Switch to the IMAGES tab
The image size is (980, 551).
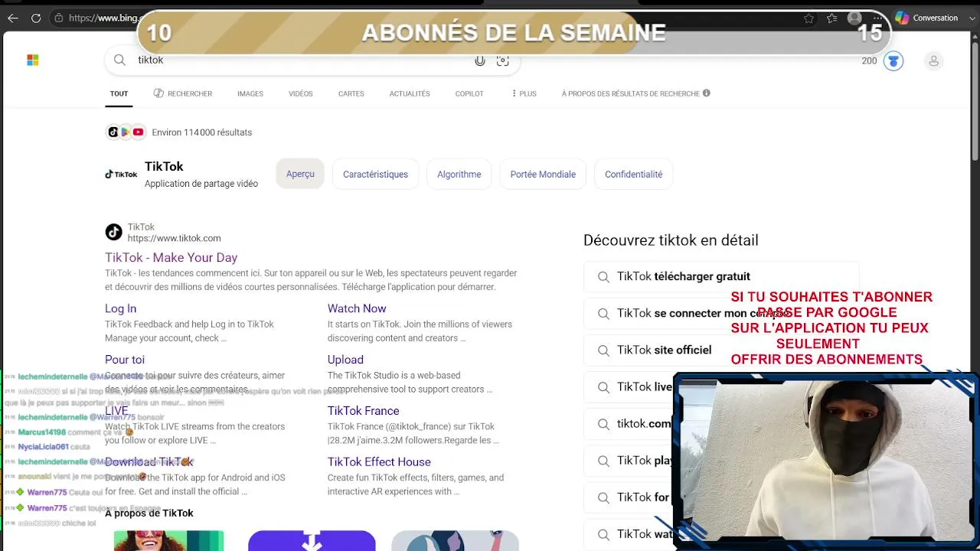coord(250,93)
